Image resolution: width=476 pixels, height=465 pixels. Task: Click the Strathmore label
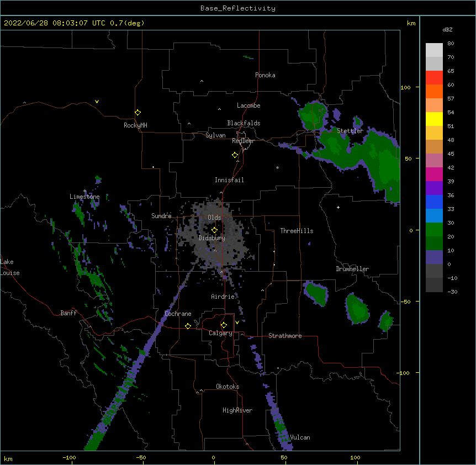285,336
